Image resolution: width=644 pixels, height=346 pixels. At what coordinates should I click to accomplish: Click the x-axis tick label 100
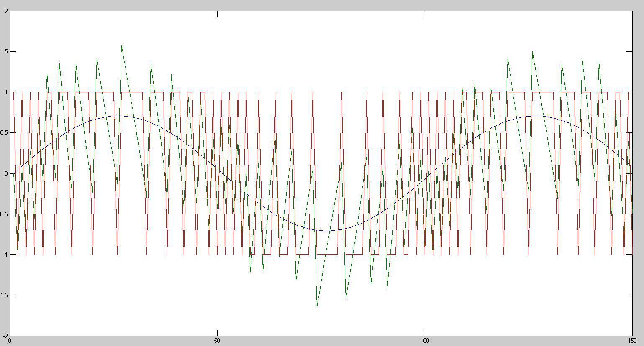point(425,341)
